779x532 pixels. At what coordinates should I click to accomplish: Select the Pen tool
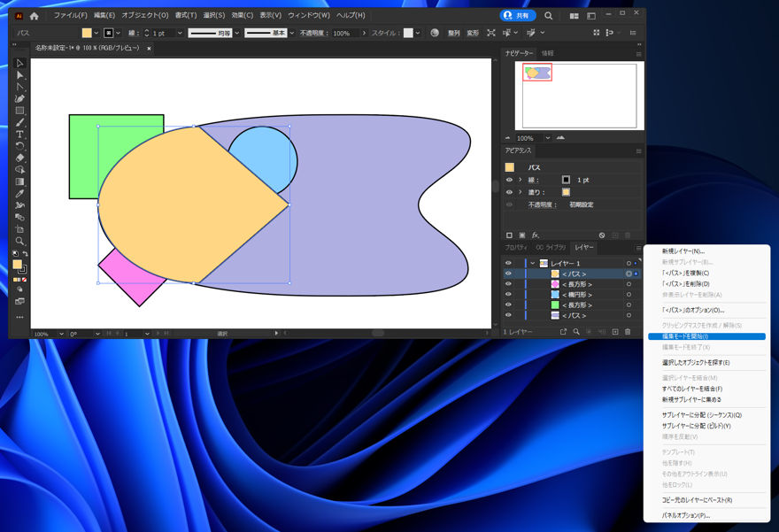(x=19, y=99)
